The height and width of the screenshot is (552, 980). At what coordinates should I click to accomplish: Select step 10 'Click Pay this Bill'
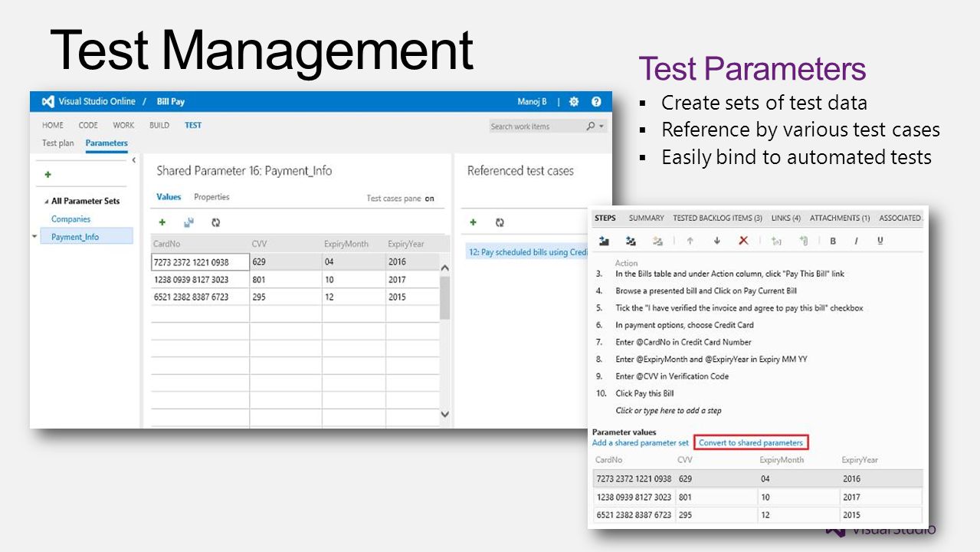tap(644, 393)
